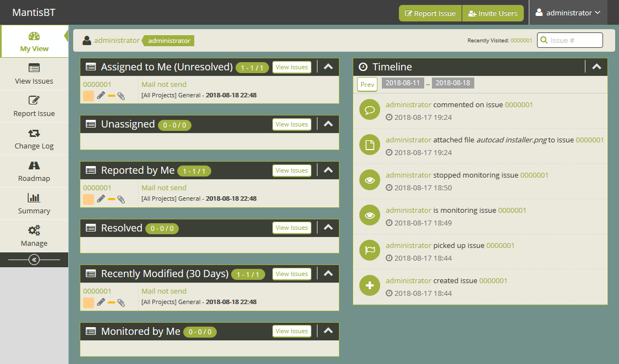
Task: Collapse the Unassigned panel
Action: [328, 124]
